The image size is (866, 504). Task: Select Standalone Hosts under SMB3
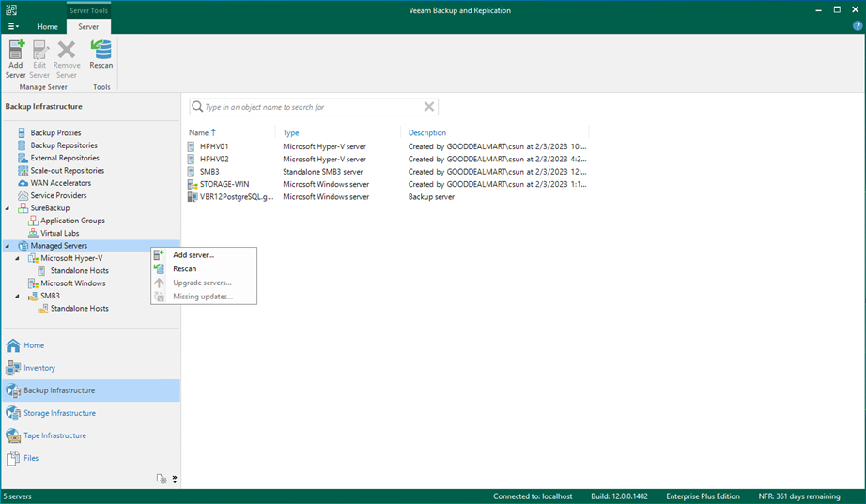(80, 309)
